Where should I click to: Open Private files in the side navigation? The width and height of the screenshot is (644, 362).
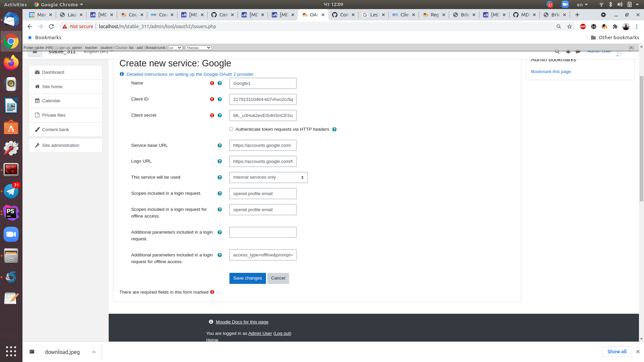click(x=65, y=115)
